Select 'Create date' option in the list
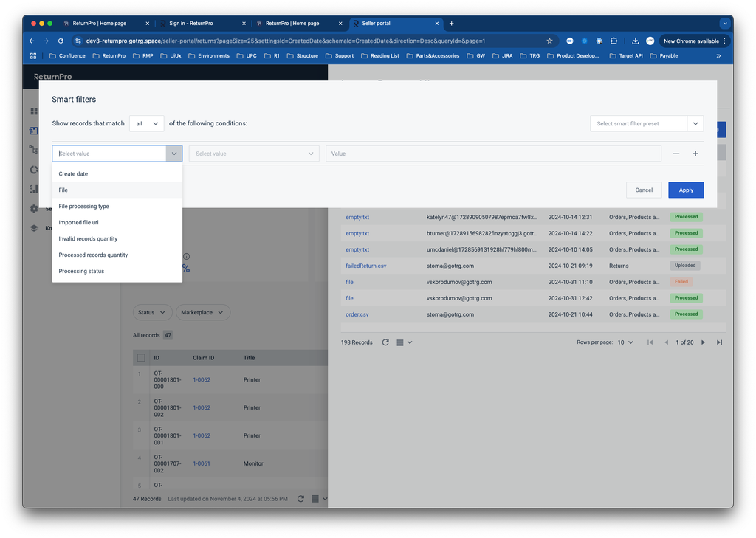The height and width of the screenshot is (538, 756). (73, 174)
